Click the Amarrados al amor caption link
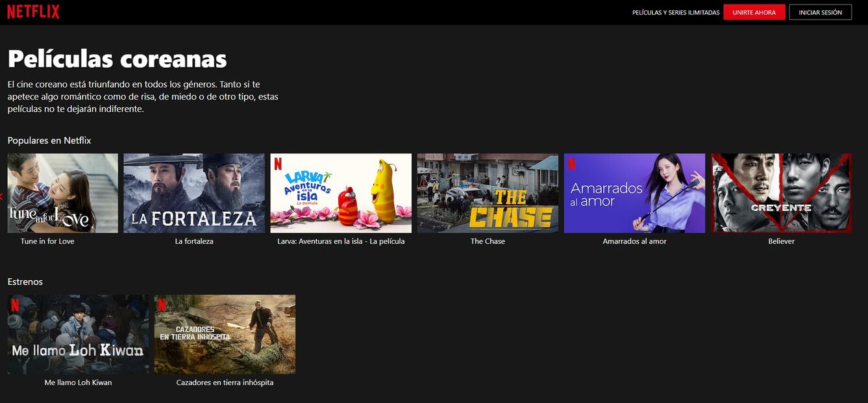 634,241
